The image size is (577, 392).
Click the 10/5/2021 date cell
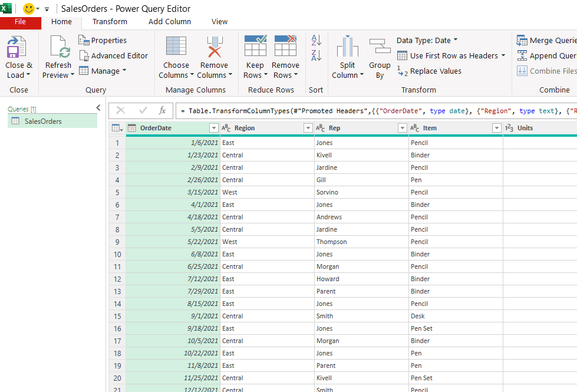[173, 341]
